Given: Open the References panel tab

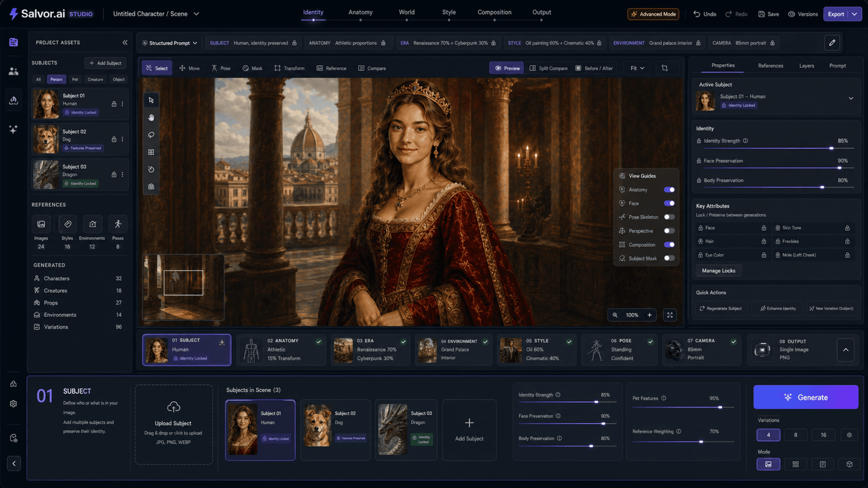Looking at the screenshot, I should coord(771,66).
